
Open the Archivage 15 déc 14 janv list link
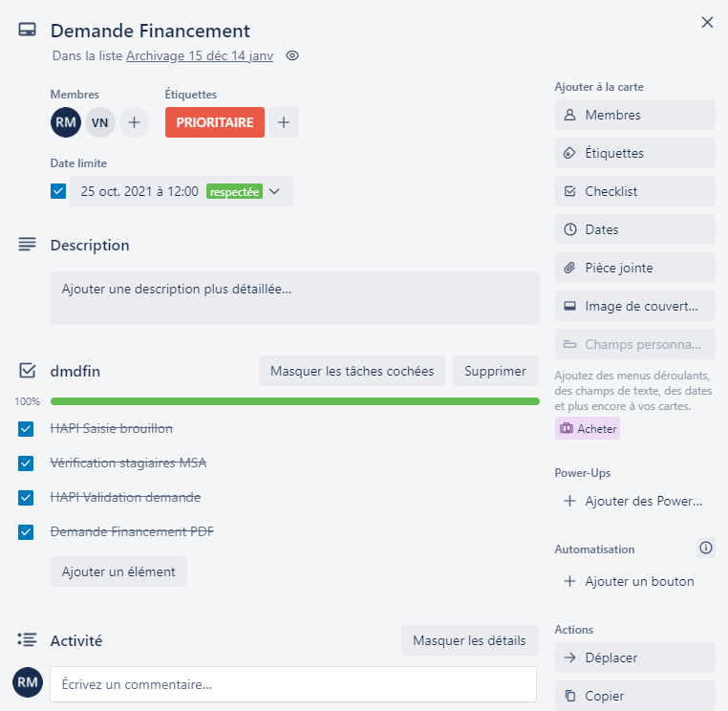pyautogui.click(x=200, y=55)
